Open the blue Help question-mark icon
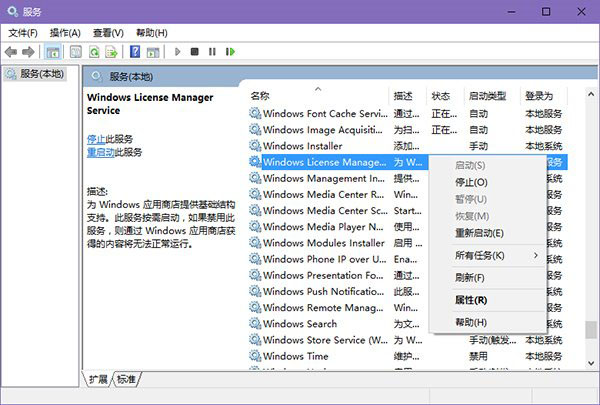This screenshot has height=405, width=600. point(135,52)
